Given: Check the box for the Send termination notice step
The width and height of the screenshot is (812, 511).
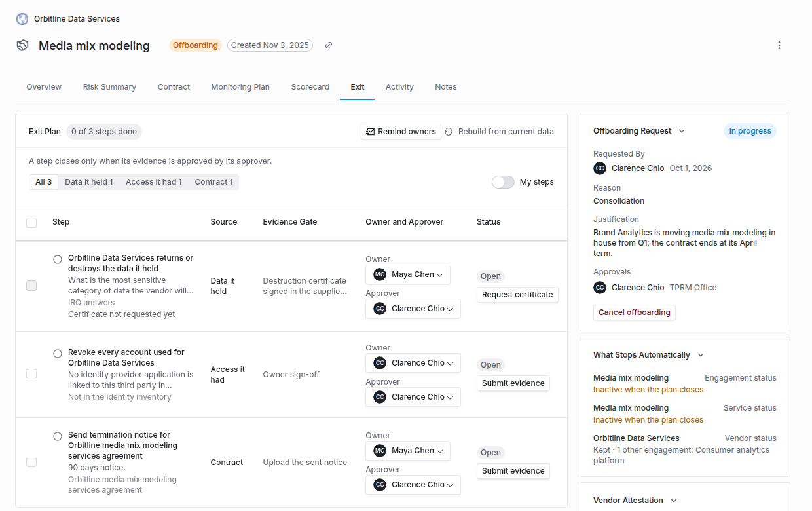Looking at the screenshot, I should click(31, 462).
